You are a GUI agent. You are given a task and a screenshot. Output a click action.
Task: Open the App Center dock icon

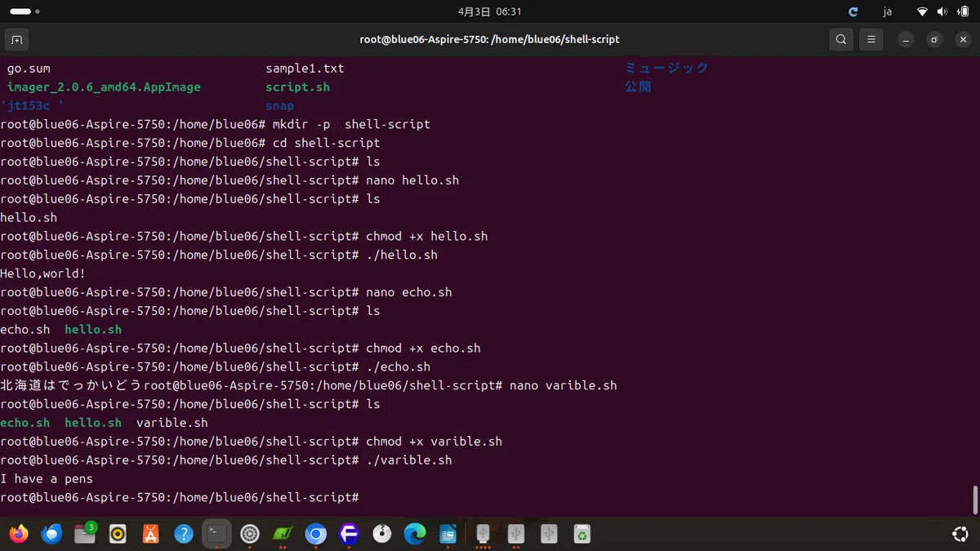tap(150, 534)
